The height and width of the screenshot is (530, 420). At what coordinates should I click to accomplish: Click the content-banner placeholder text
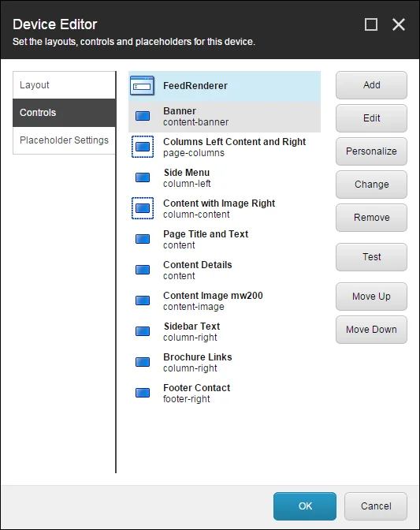click(x=196, y=122)
